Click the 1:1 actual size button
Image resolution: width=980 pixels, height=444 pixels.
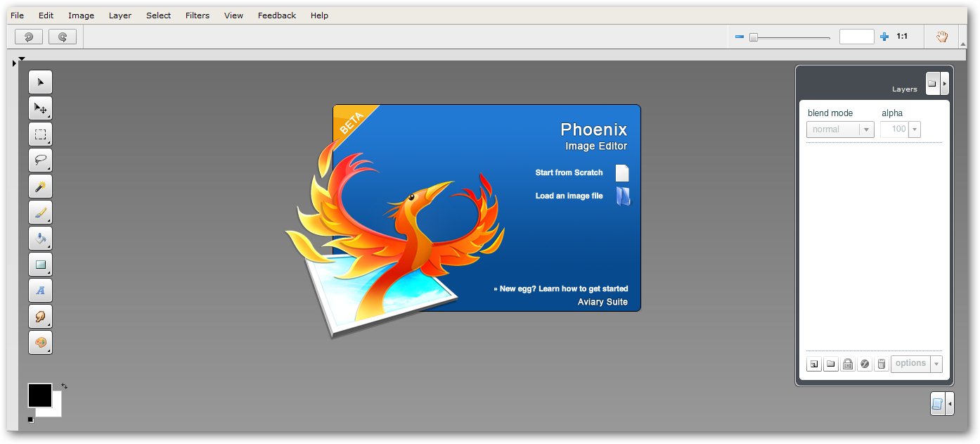point(902,37)
